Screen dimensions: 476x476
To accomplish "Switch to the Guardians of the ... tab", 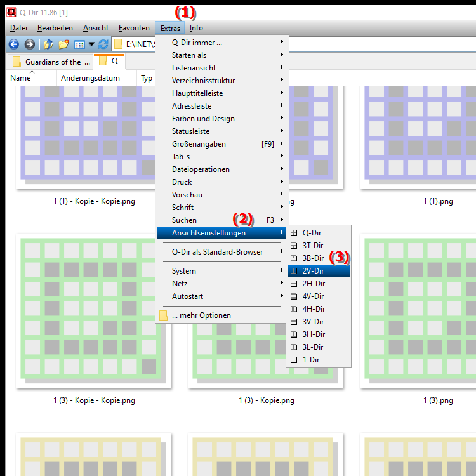I will pos(50,62).
